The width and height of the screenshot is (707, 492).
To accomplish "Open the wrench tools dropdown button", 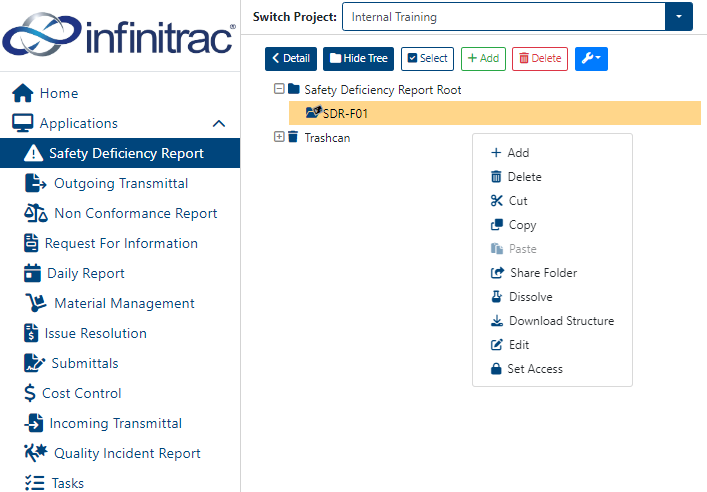I will tap(591, 59).
